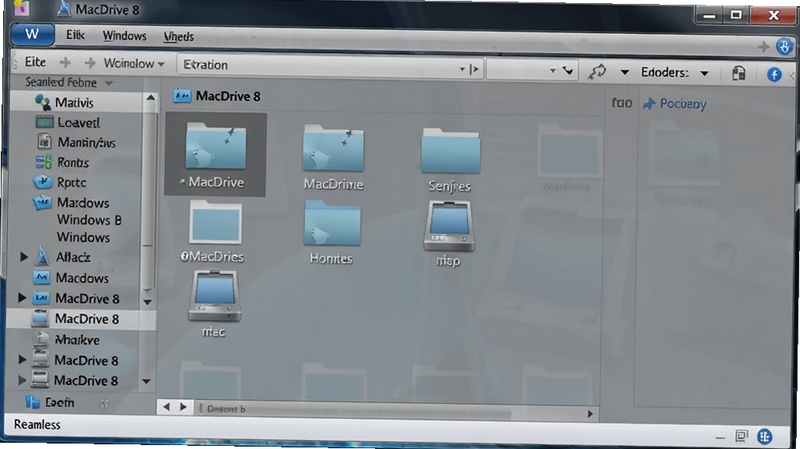This screenshot has width=800, height=449.
Task: Click the window icon in status bar
Action: (741, 436)
